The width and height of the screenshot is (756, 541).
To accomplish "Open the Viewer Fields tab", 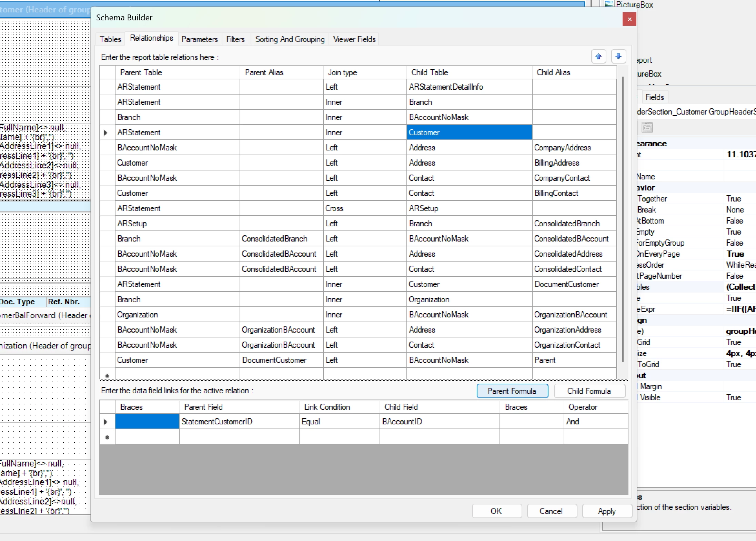I will 354,39.
